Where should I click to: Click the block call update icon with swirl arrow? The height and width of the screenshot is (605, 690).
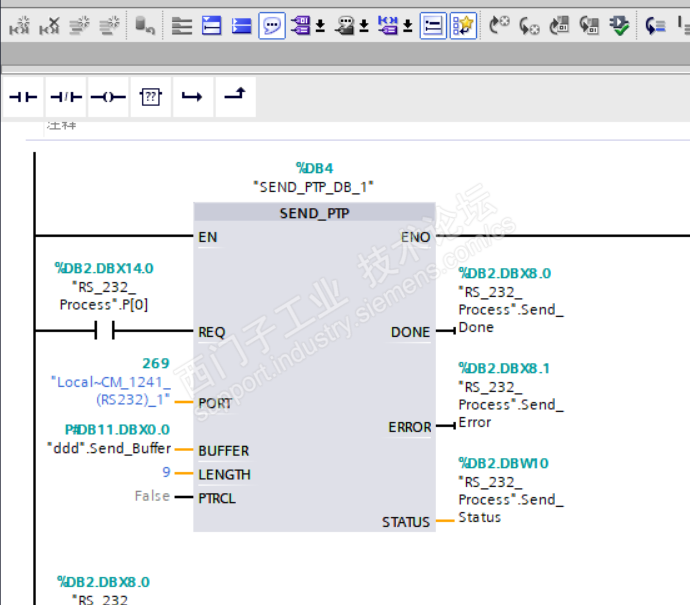click(589, 26)
